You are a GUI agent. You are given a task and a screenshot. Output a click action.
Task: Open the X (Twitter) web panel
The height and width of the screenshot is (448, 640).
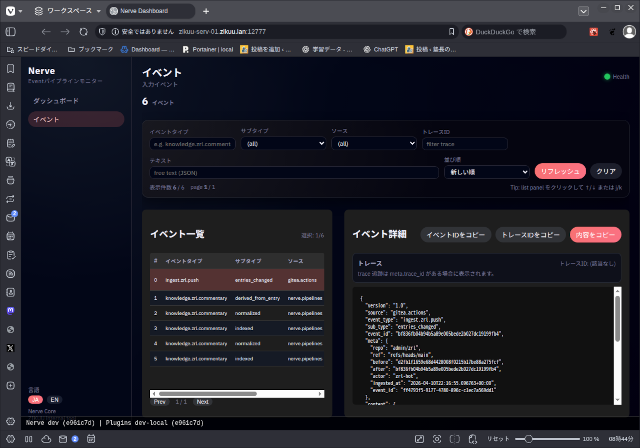10,347
